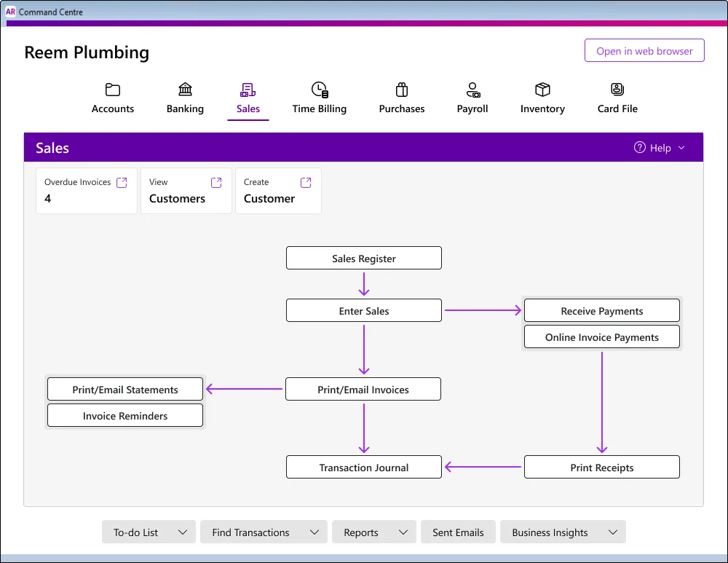Open the Transaction Journal
728x563 pixels.
pyautogui.click(x=363, y=468)
